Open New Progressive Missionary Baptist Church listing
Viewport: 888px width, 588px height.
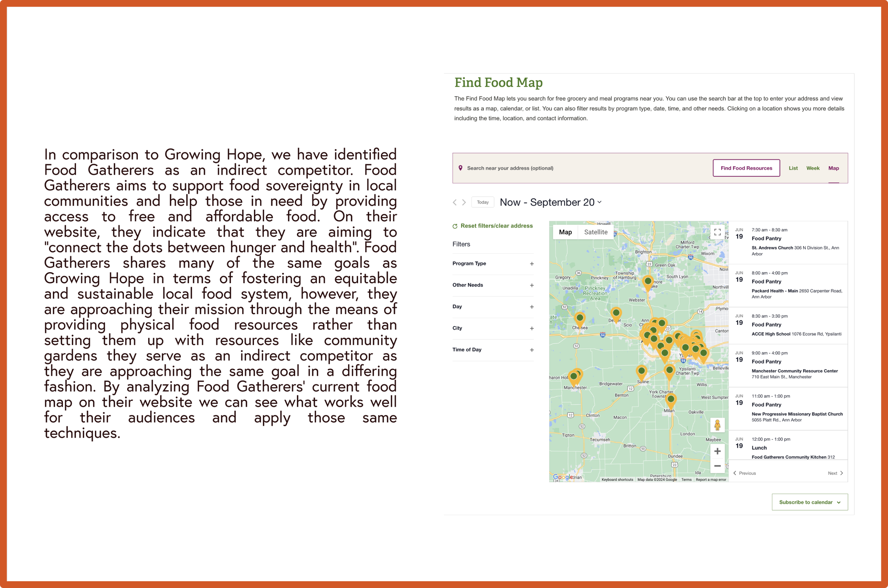click(x=788, y=408)
